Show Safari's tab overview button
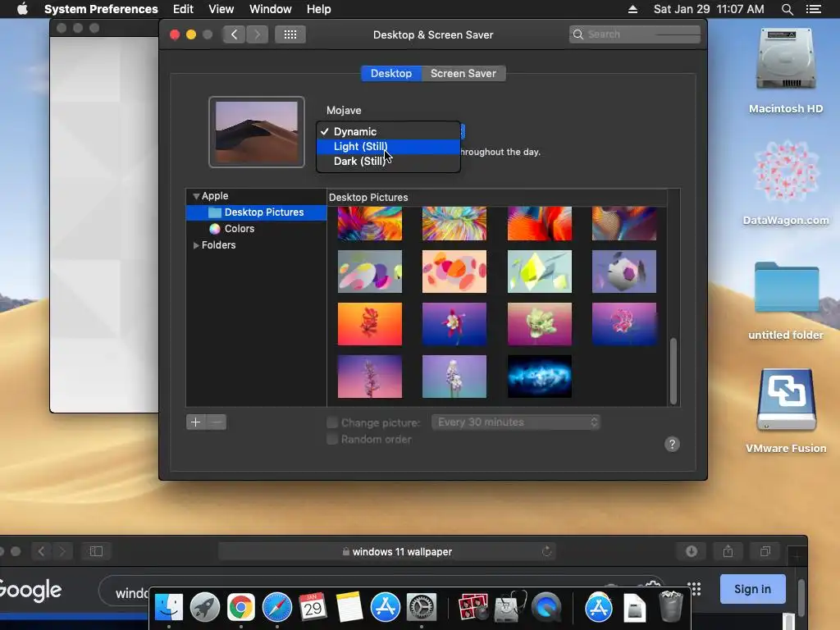 [765, 551]
